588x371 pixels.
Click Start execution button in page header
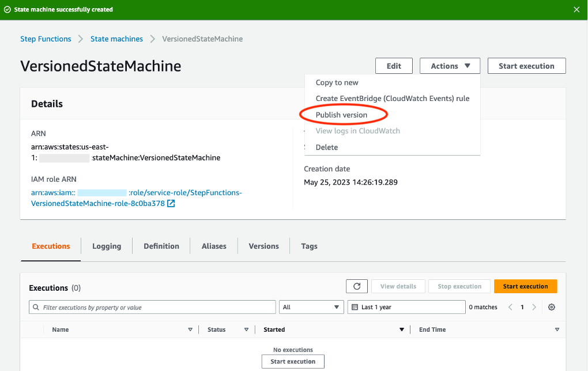[526, 66]
